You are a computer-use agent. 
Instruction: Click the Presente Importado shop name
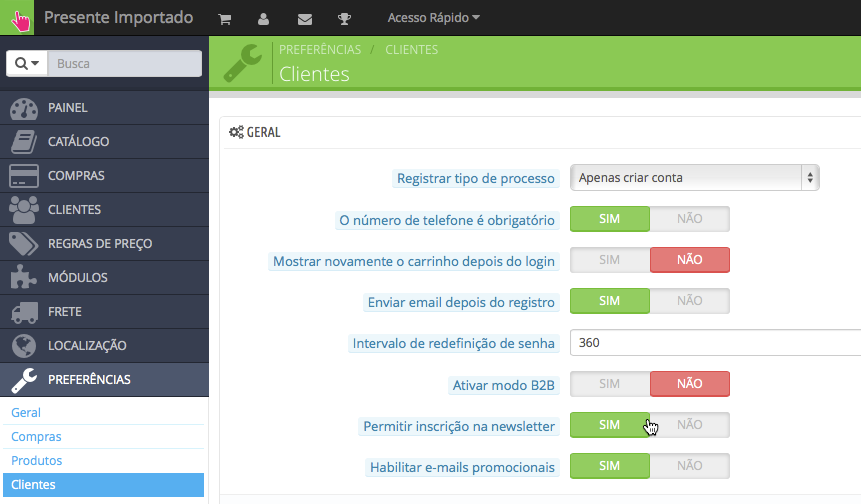tap(119, 18)
